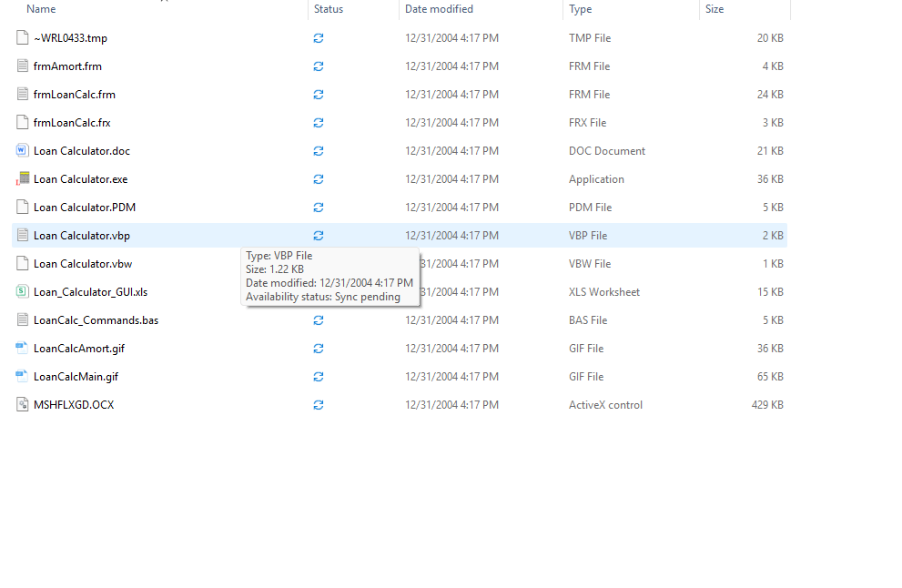Image resolution: width=902 pixels, height=588 pixels.
Task: Select the Loan Calculator.PDM file name
Action: [85, 208]
